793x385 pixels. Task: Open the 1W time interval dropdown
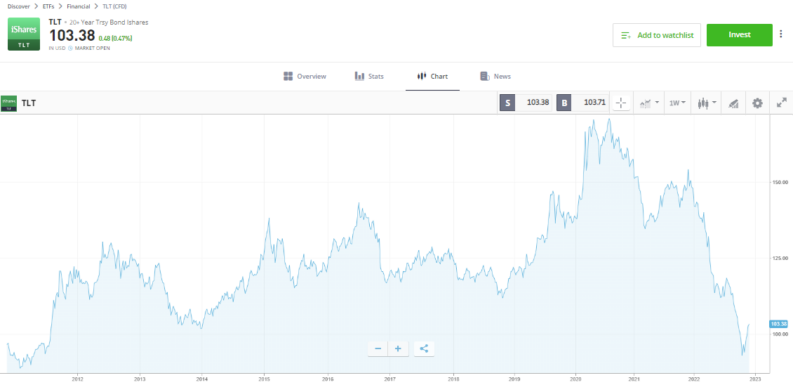pos(677,103)
